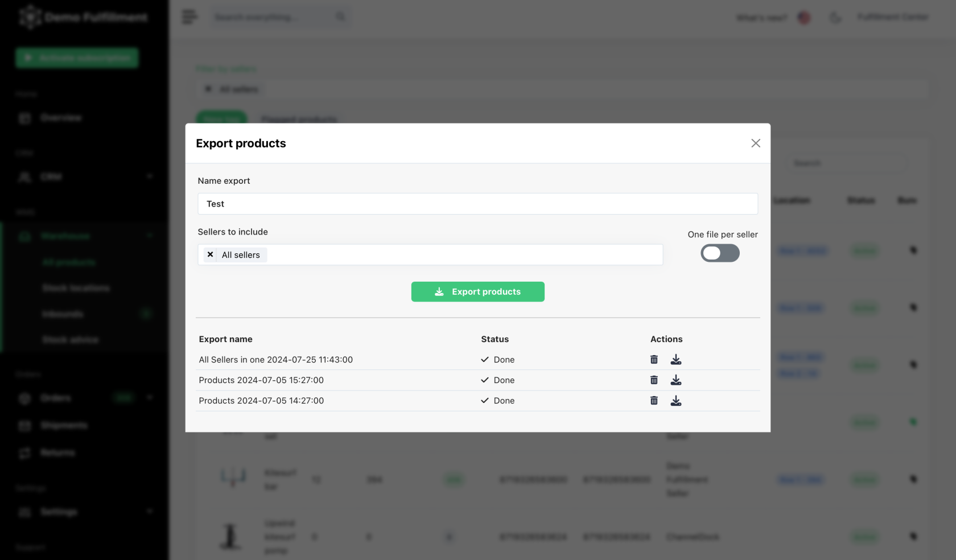956x560 pixels.
Task: Open Stock locations in sidebar
Action: pos(76,288)
